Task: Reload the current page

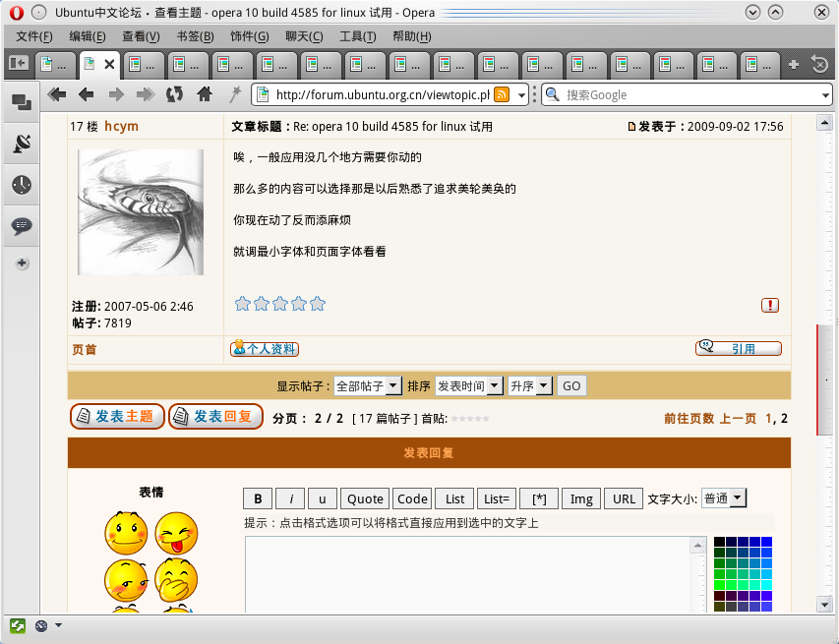Action: [174, 94]
